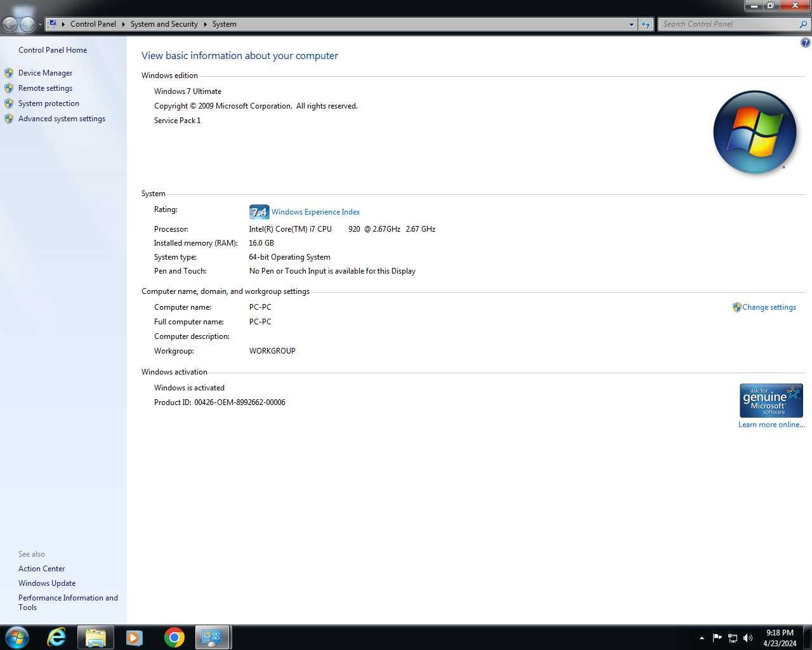Click the Control Panel taskbar button
This screenshot has width=812, height=650.
(x=212, y=637)
